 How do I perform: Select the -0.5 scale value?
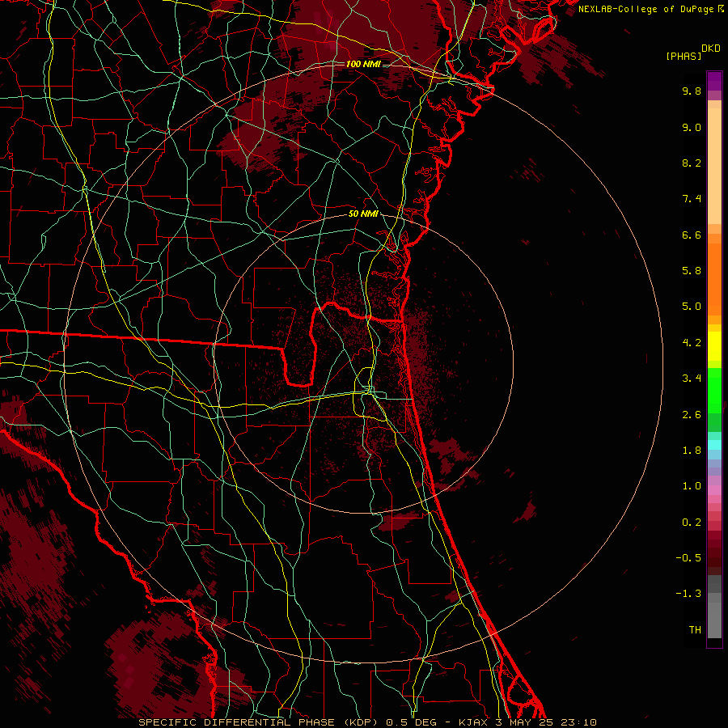[688, 558]
